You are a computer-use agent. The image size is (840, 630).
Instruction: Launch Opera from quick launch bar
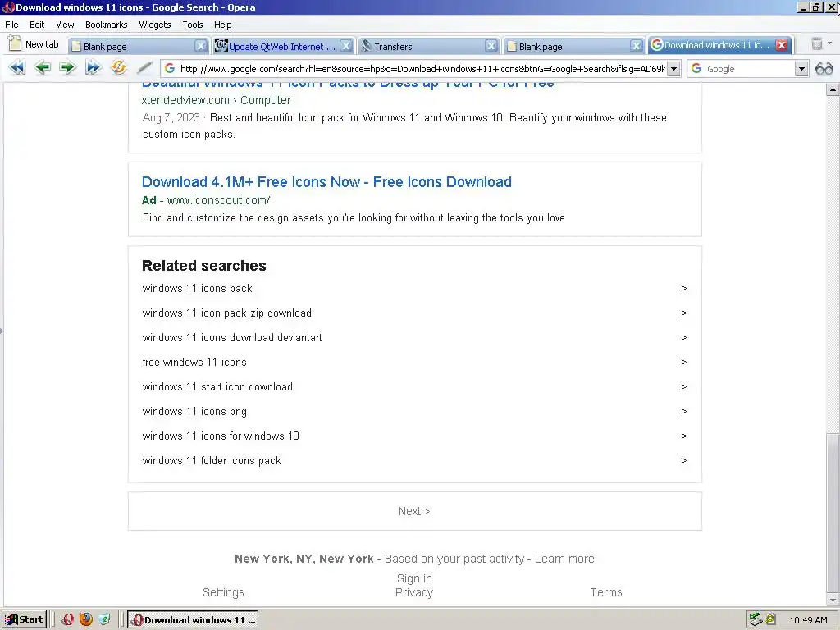[x=67, y=620]
